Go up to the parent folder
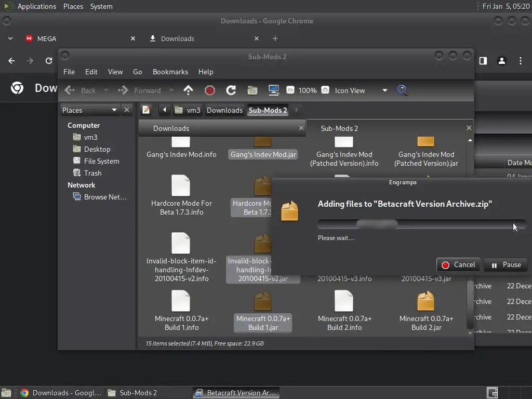This screenshot has height=399, width=532. click(188, 90)
